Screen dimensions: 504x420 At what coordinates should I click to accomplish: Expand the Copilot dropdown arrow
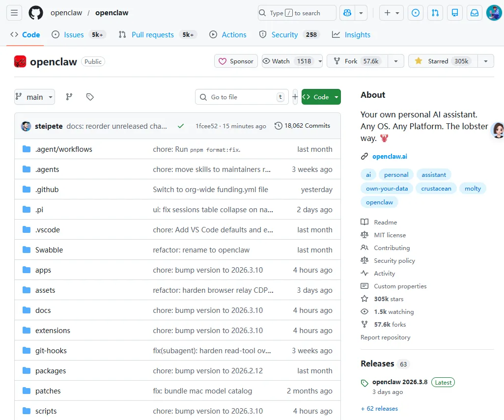[361, 13]
